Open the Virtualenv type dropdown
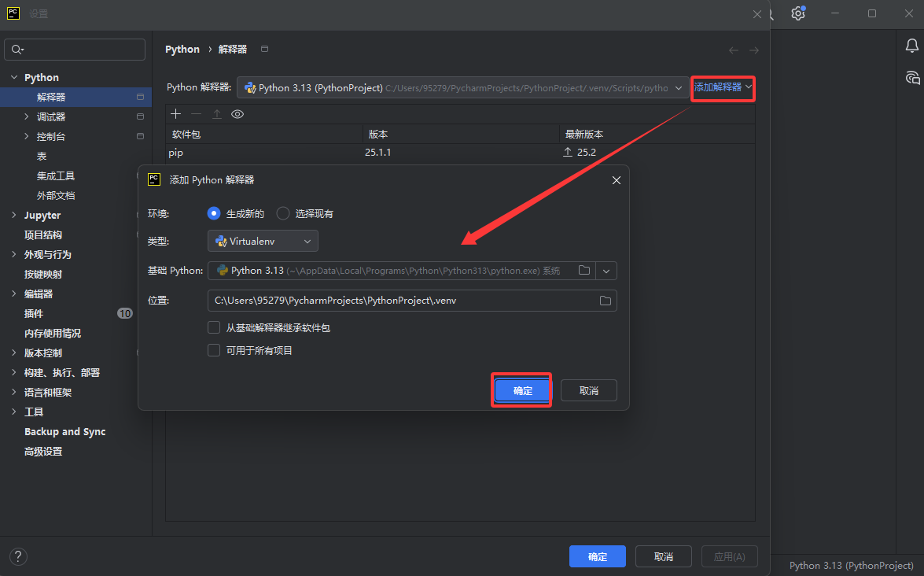The height and width of the screenshot is (576, 924). click(x=263, y=241)
